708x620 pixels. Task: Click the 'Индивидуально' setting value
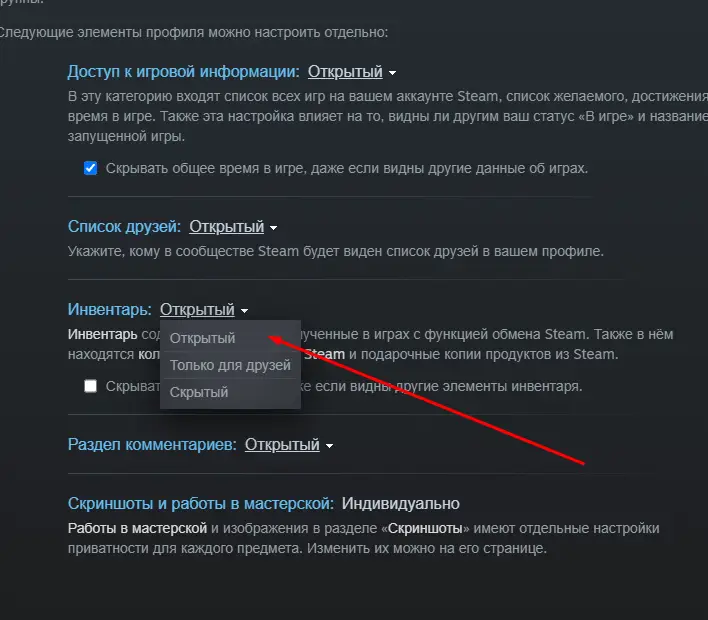click(401, 503)
